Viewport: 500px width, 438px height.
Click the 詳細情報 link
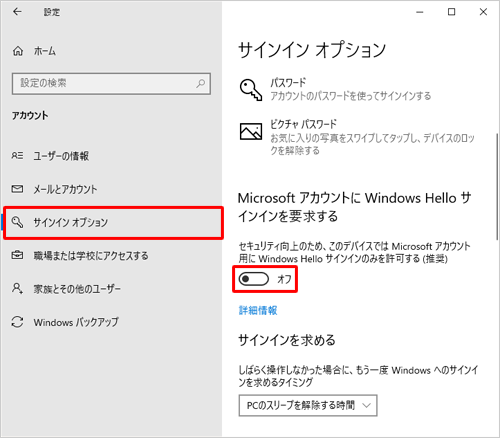click(x=258, y=310)
